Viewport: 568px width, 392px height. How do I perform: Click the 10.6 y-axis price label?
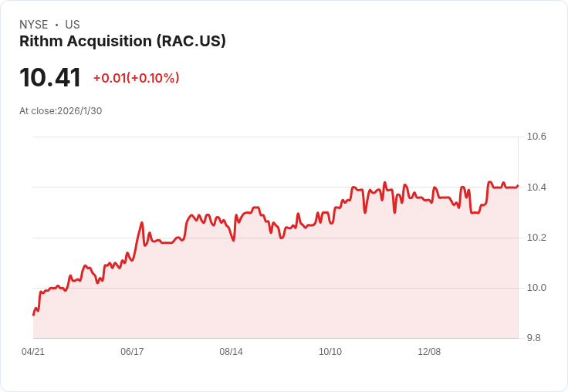[x=536, y=137]
